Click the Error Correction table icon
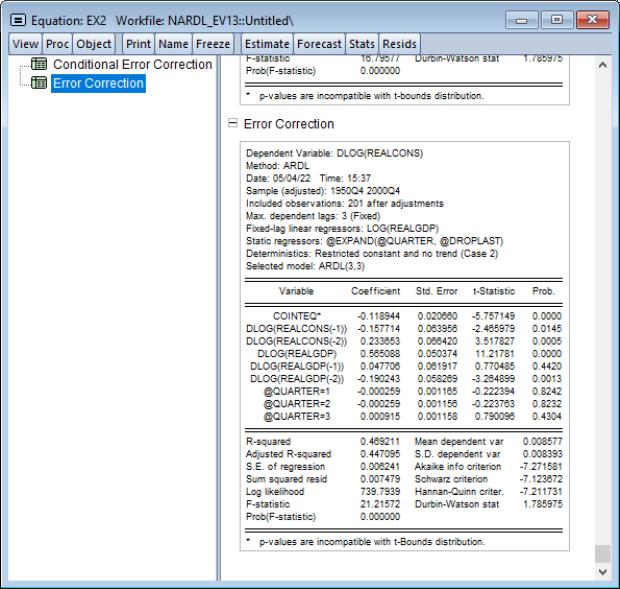Screen dimensions: 620x589 click(40, 83)
